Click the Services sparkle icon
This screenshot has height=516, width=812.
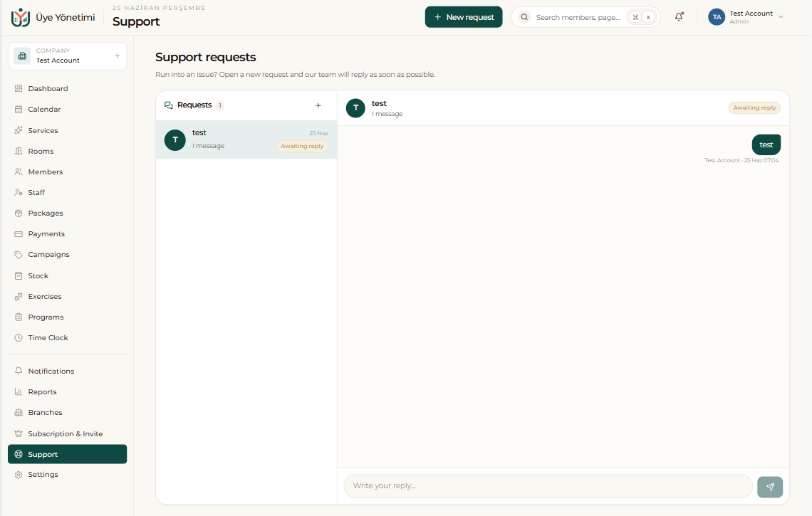coord(19,130)
